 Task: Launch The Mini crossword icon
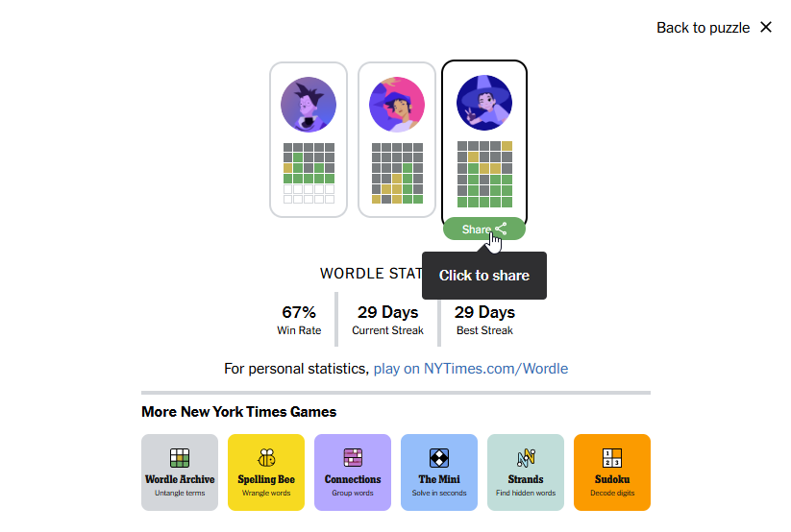439,458
